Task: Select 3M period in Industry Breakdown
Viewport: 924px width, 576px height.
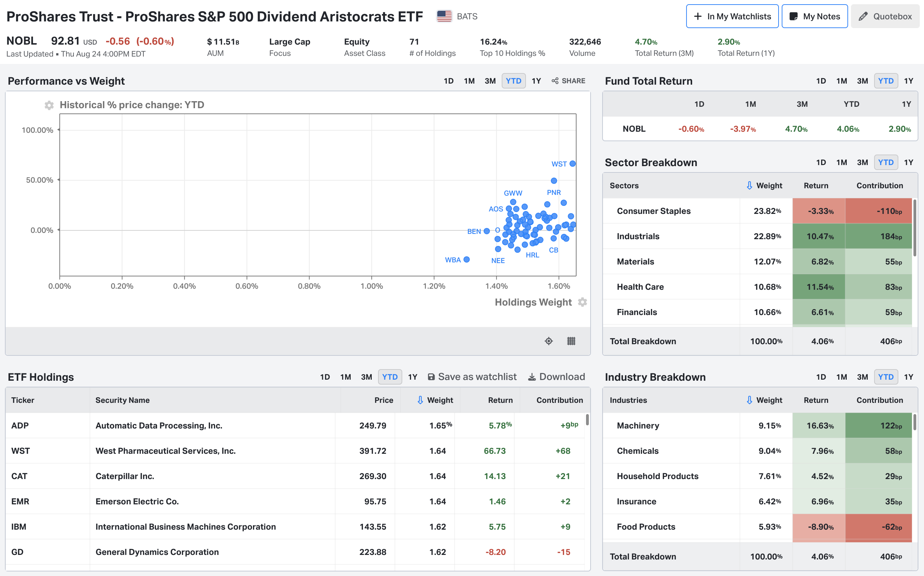Action: click(862, 377)
